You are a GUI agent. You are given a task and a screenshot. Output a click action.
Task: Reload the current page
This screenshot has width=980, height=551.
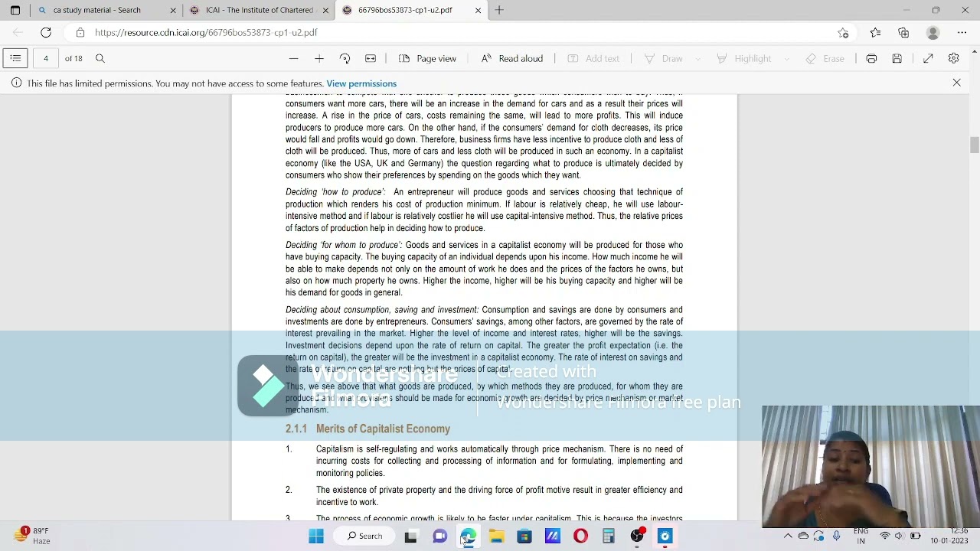pyautogui.click(x=46, y=32)
